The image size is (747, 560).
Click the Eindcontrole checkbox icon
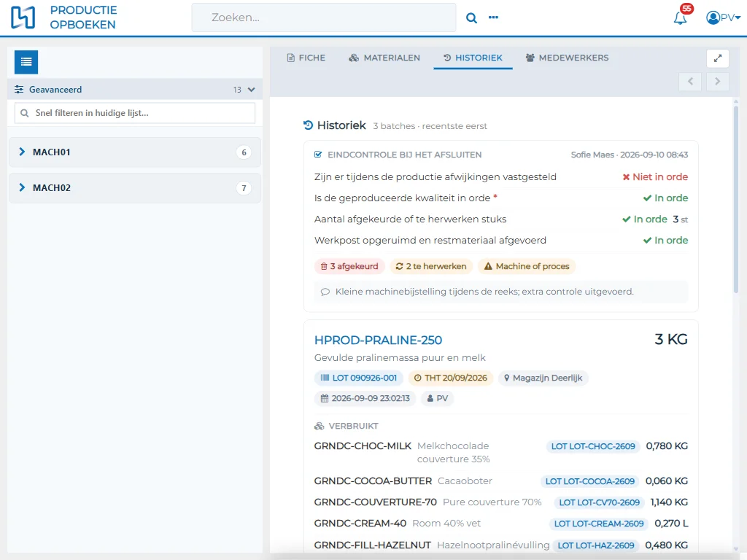point(318,155)
